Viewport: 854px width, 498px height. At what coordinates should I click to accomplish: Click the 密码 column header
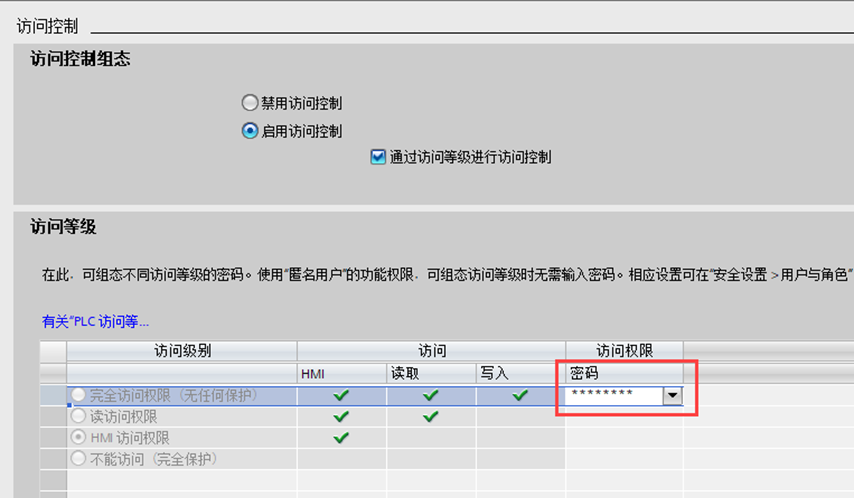tap(584, 373)
